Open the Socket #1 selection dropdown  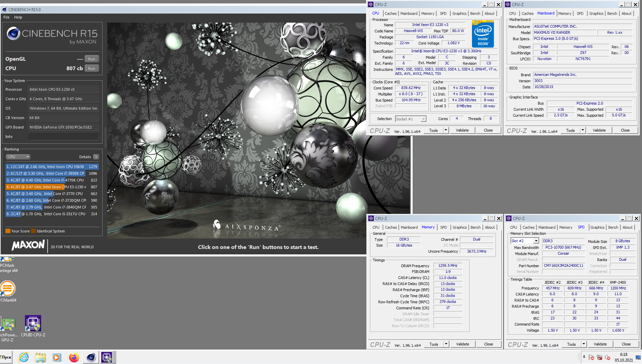click(x=411, y=119)
